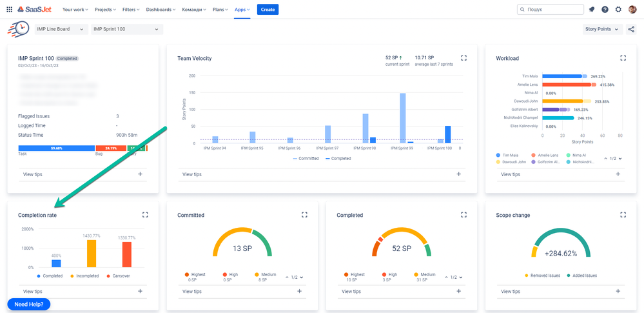
Task: Expand Team Velocity chart to fullscreen
Action: click(x=463, y=58)
